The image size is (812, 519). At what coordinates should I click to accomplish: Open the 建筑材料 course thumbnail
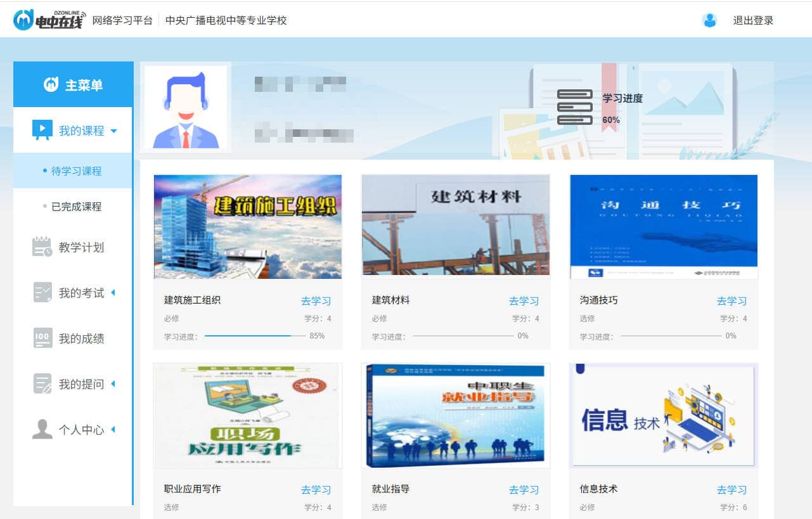455,226
